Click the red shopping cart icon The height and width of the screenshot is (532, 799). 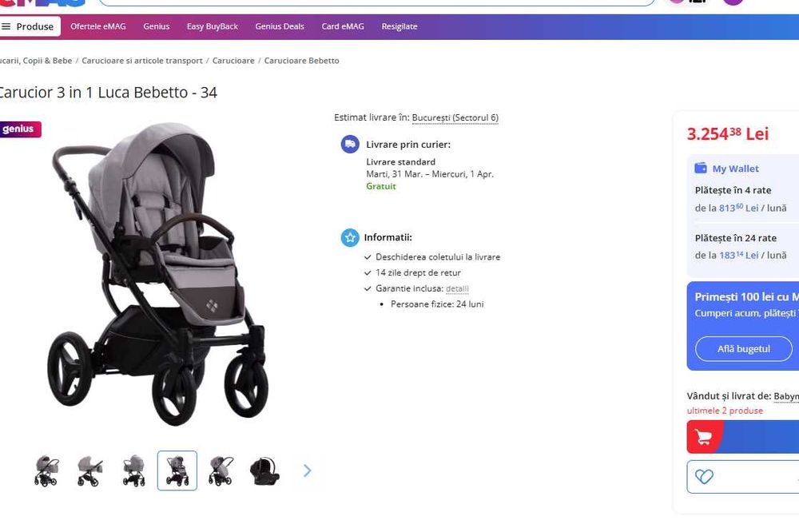click(x=704, y=437)
